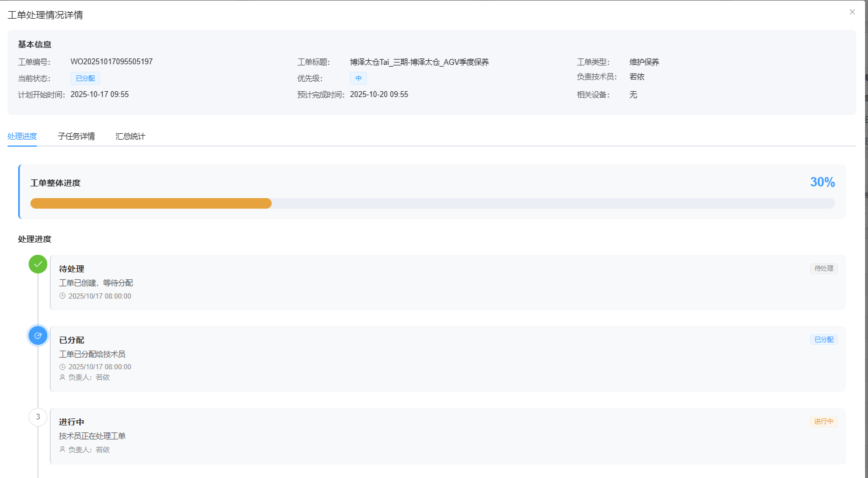
Task: Click the blue 已分配 step icon
Action: pyautogui.click(x=38, y=335)
